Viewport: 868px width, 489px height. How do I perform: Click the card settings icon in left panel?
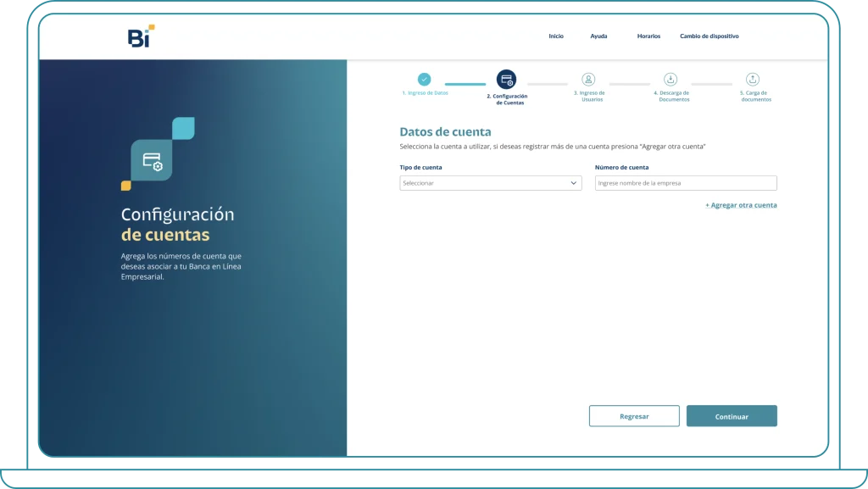(152, 160)
